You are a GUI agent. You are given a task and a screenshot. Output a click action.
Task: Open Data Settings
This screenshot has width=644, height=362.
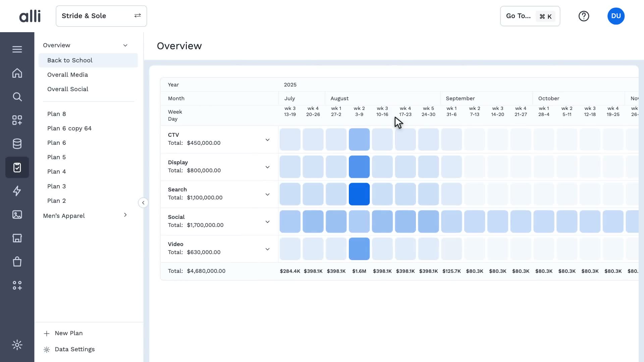tap(69, 349)
